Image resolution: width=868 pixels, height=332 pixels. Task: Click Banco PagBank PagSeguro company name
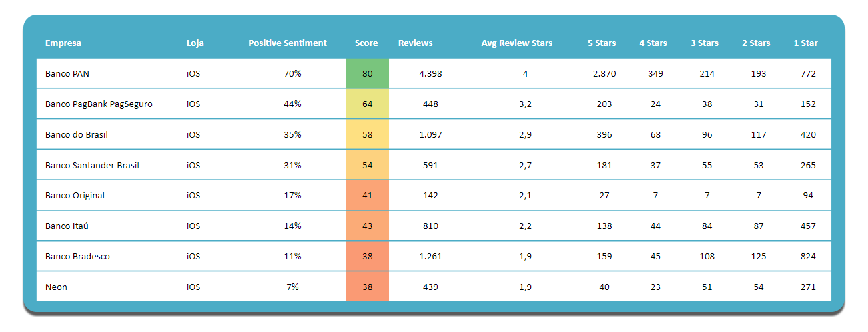click(x=99, y=104)
